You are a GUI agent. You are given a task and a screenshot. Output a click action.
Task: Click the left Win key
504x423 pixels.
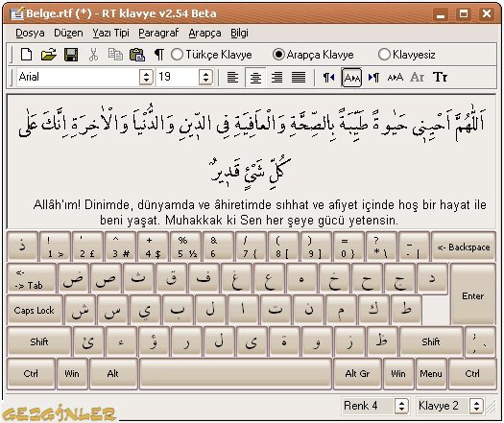pyautogui.click(x=72, y=373)
